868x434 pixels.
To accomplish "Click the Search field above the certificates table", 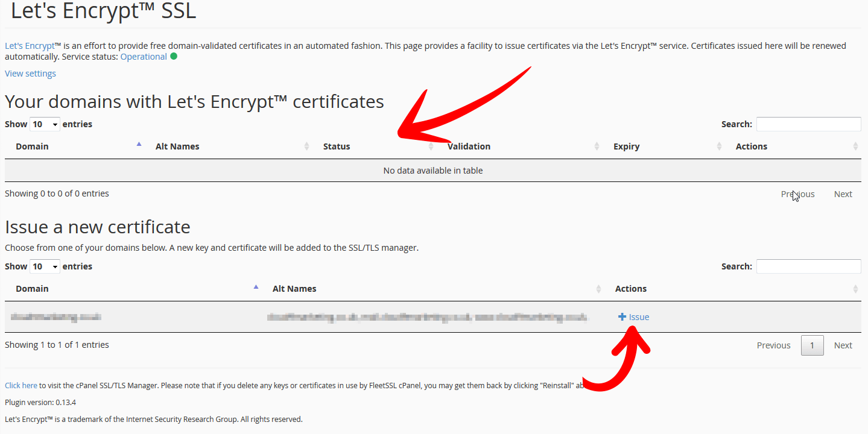I will 808,124.
